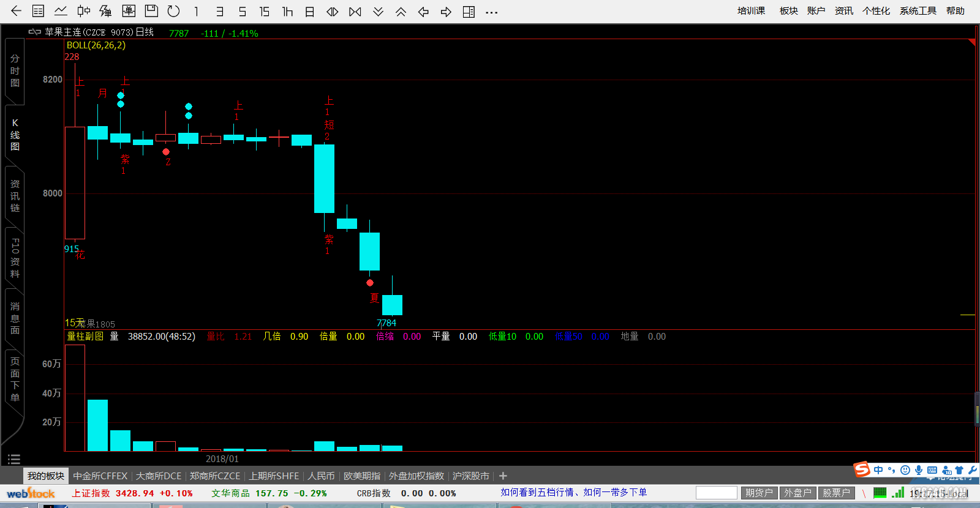The height and width of the screenshot is (508, 980).
Task: Select the 郑商所CZCE bottom tab
Action: [215, 476]
